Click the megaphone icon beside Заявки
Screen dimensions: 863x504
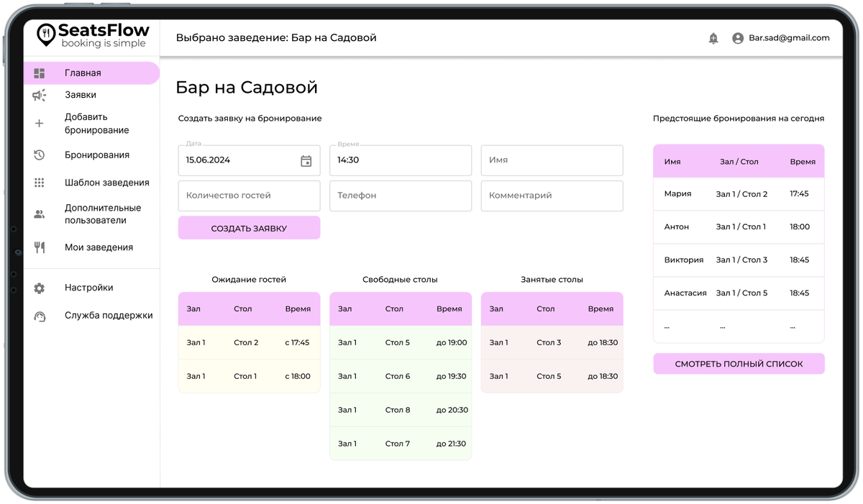point(40,95)
